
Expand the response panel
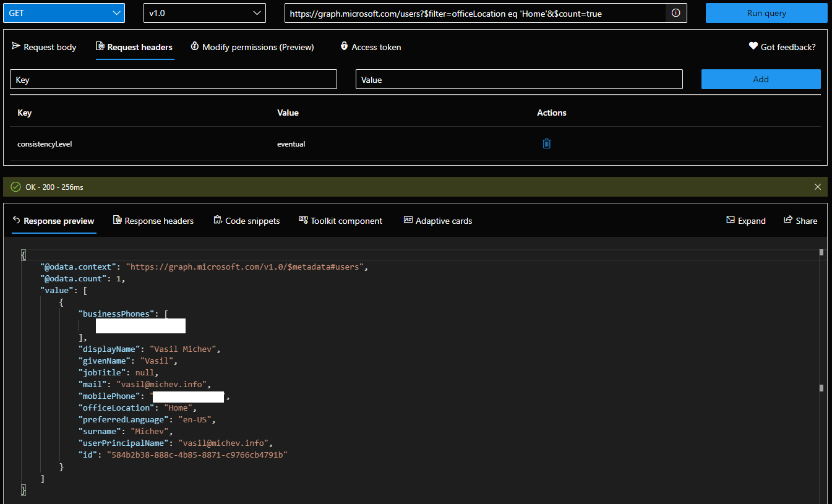745,221
